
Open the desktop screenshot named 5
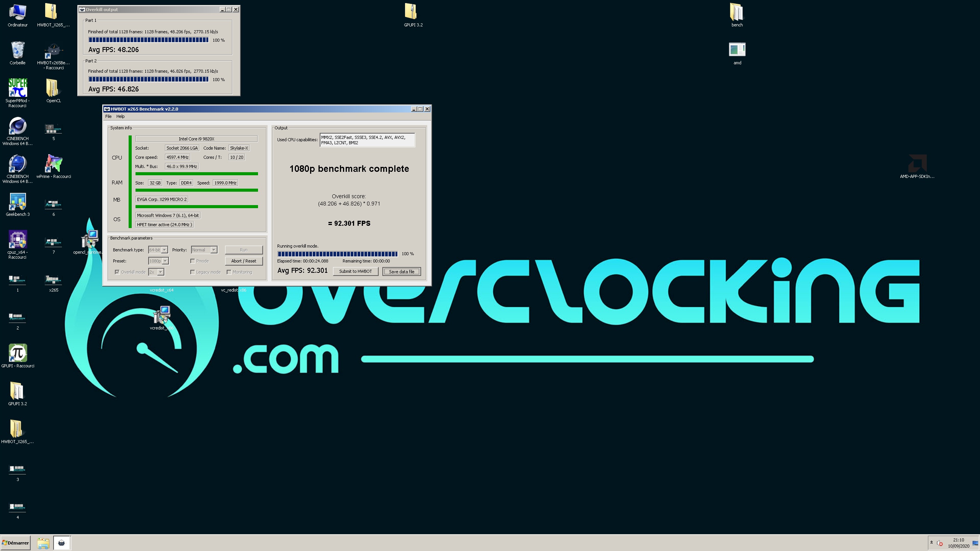click(54, 131)
